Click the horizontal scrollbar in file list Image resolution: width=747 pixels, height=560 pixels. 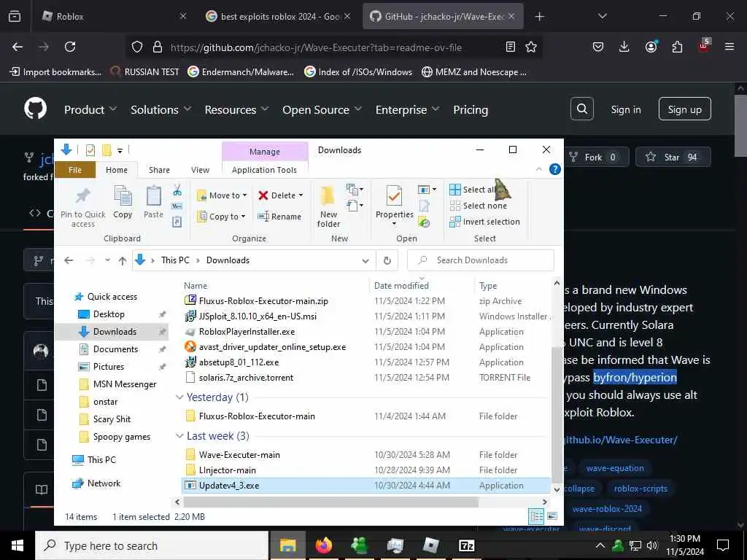330,502
